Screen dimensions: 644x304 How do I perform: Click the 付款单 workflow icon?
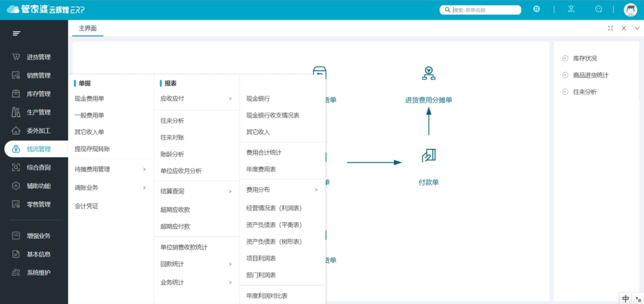pos(429,156)
